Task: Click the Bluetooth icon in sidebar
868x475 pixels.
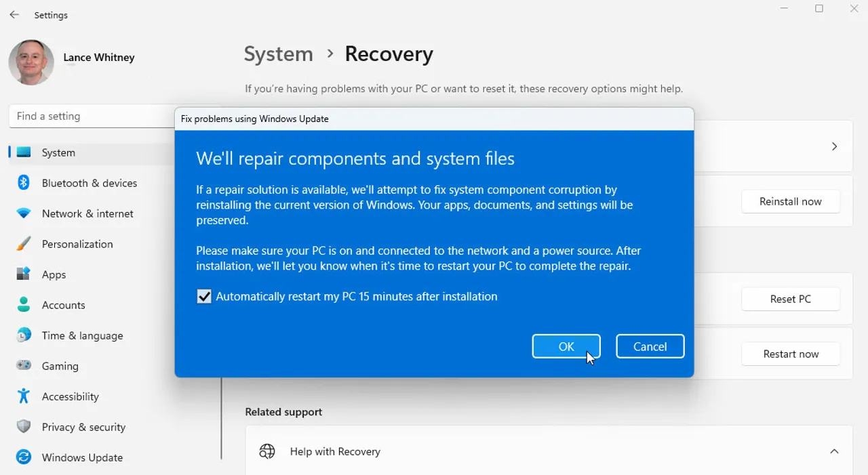Action: pos(24,183)
